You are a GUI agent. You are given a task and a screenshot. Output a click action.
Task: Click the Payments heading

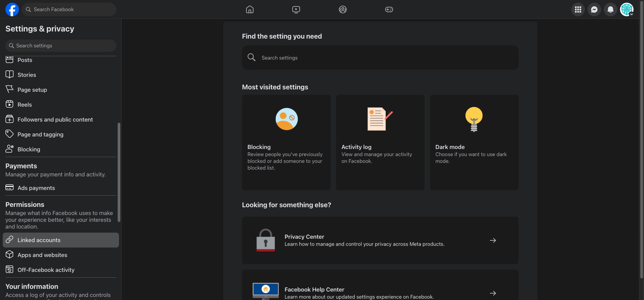21,166
